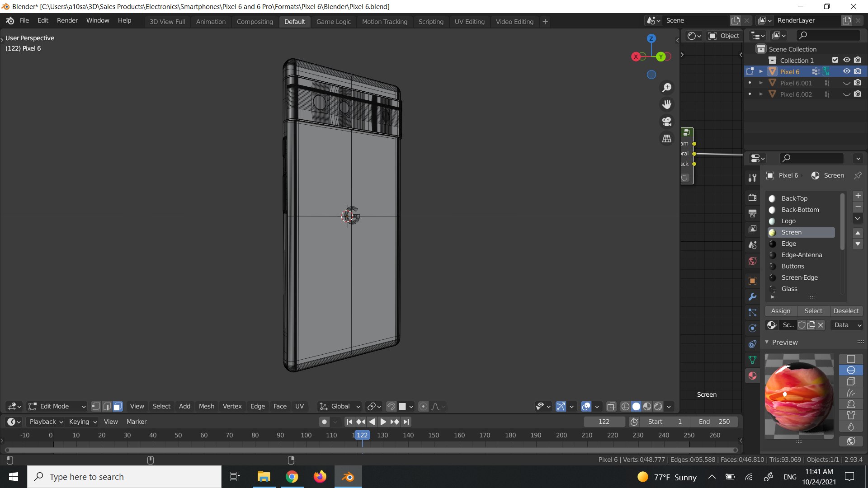Open Material properties tab icon
The image size is (868, 488).
coord(752,375)
